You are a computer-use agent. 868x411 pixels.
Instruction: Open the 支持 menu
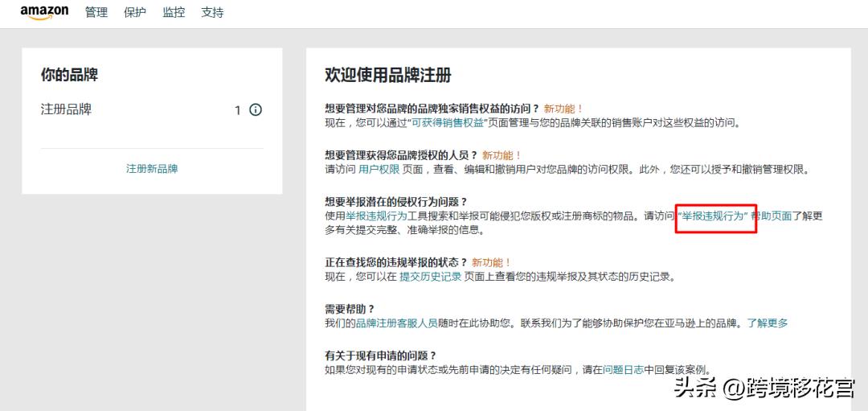212,13
